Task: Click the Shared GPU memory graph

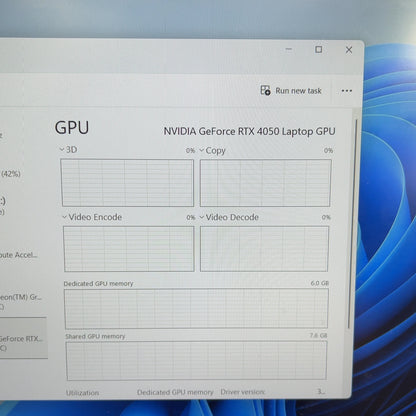Action: [x=196, y=361]
